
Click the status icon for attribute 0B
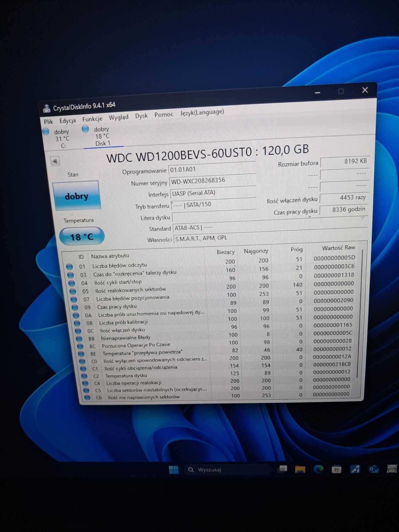pos(77,323)
